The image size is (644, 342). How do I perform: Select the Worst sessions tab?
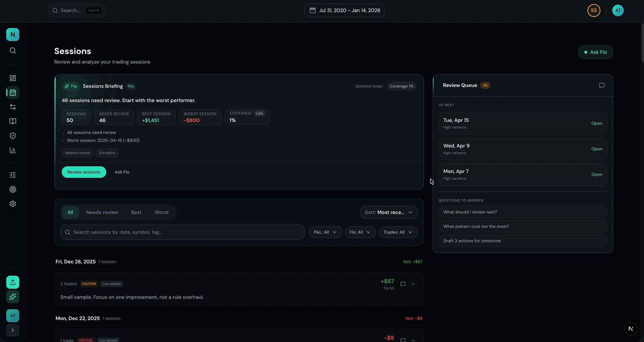[161, 212]
